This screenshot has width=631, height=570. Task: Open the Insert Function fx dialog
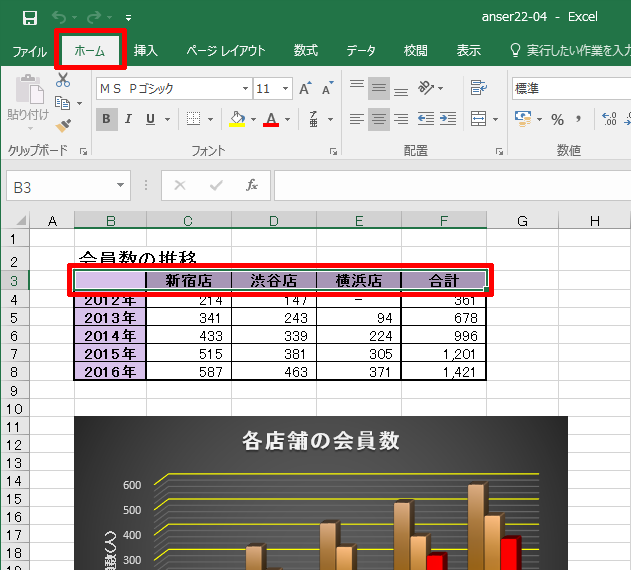252,186
